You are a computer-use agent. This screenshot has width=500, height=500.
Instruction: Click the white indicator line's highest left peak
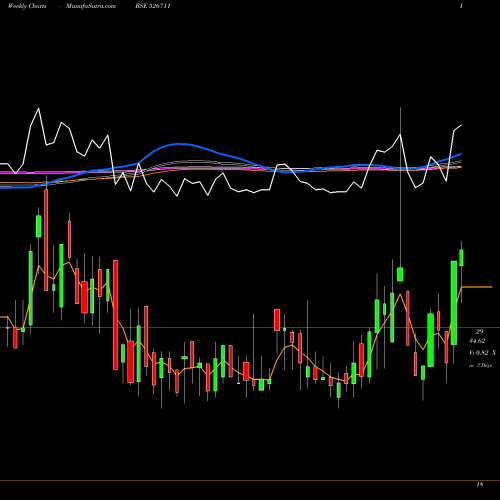click(x=39, y=109)
